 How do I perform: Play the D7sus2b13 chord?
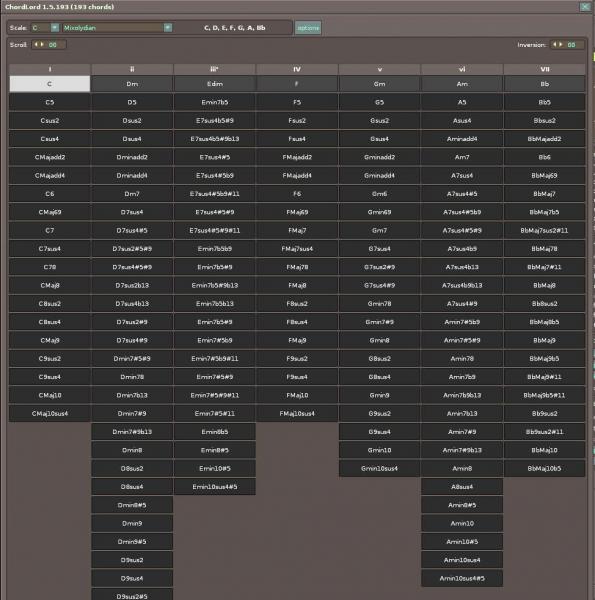click(132, 285)
